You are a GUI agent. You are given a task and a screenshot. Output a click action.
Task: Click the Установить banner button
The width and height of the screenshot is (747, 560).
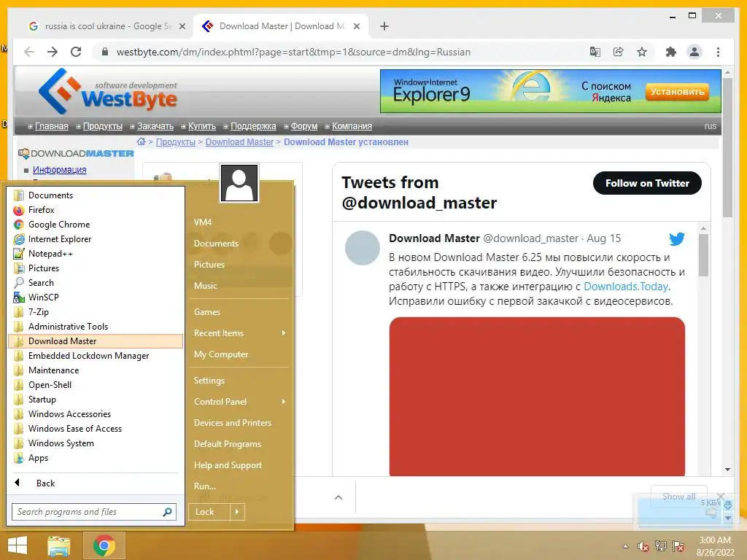pyautogui.click(x=677, y=91)
